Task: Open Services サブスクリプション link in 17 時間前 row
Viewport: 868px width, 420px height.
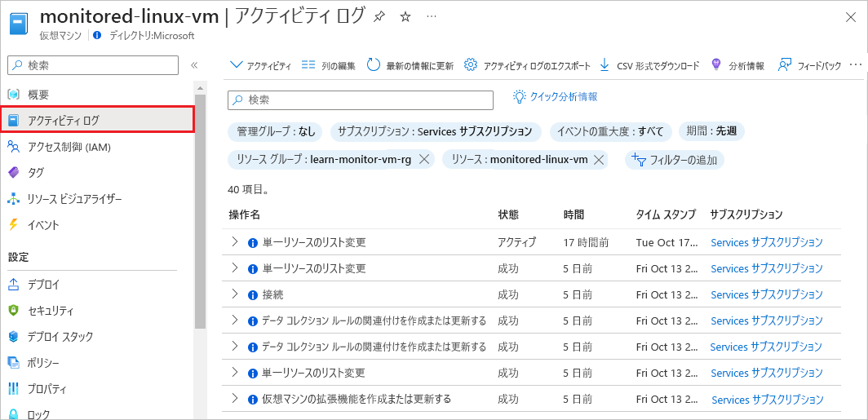Action: (767, 242)
